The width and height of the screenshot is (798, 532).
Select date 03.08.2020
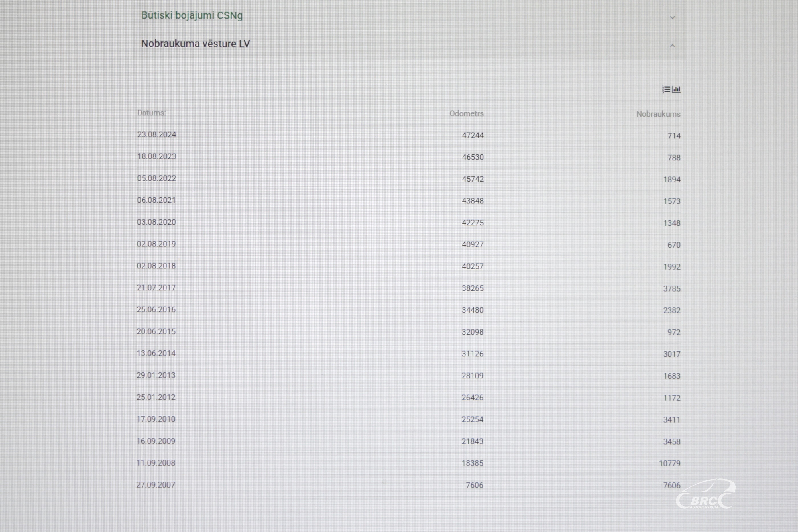point(156,222)
